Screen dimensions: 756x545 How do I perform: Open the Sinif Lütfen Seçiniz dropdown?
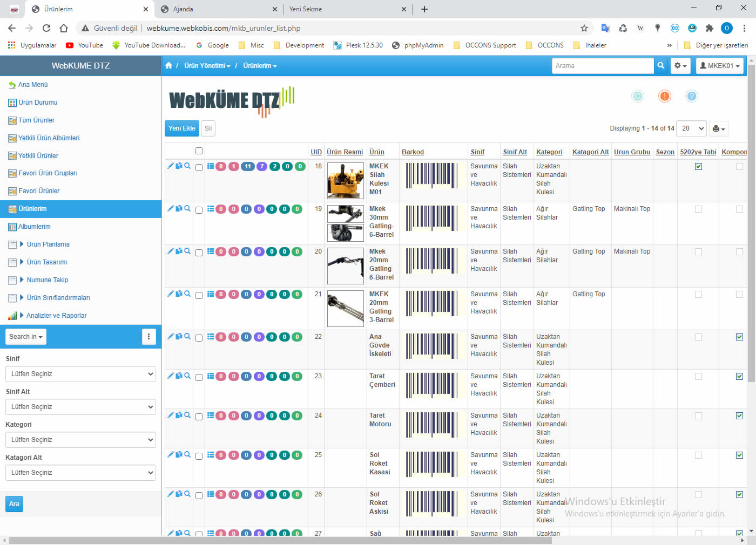click(81, 374)
